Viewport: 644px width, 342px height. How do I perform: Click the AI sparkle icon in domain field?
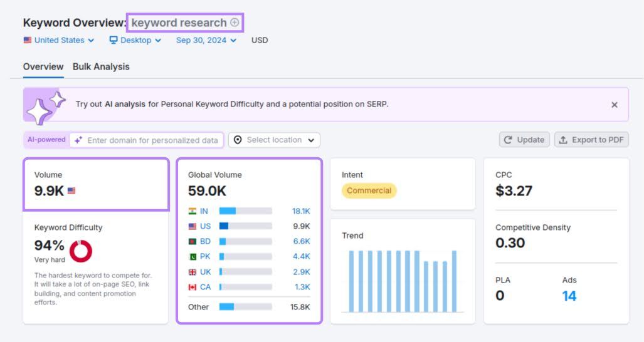coord(78,140)
